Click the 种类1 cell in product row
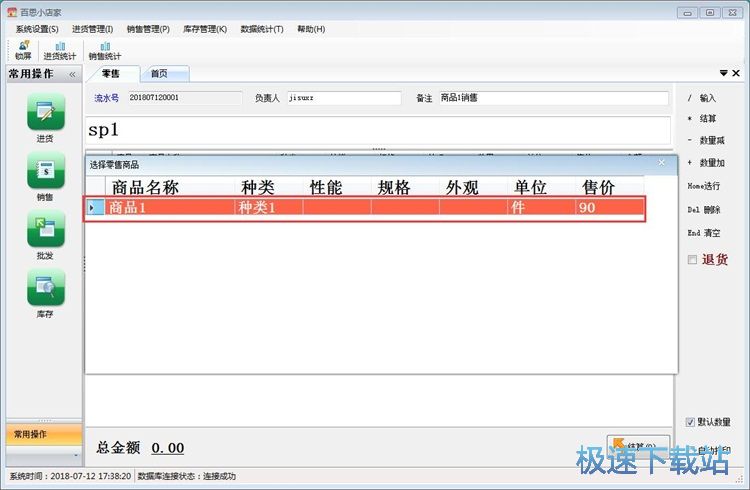 tap(269, 208)
